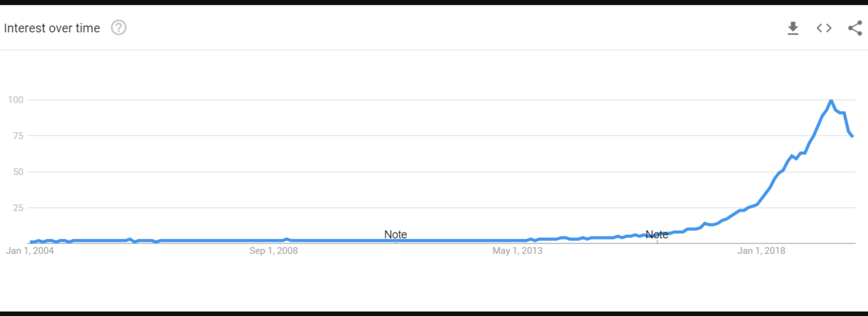Click the download CSV icon

tap(793, 28)
